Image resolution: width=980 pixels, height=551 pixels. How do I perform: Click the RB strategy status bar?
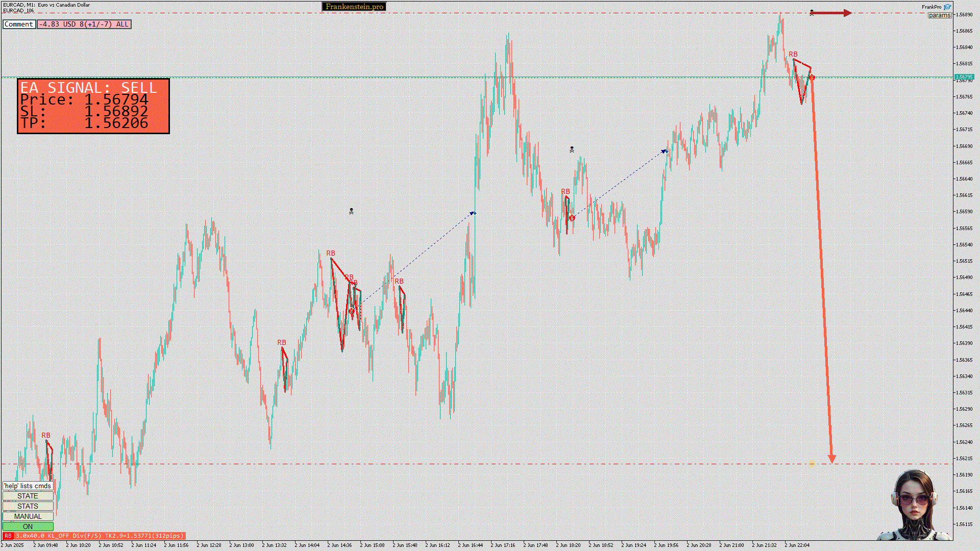(94, 536)
